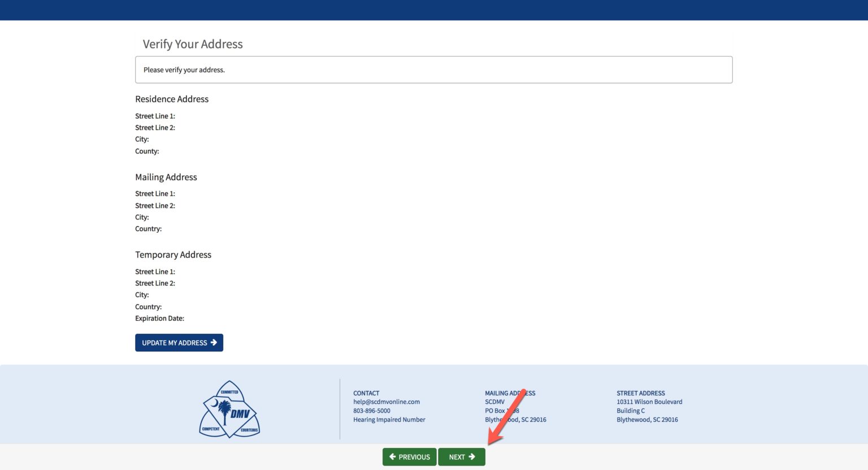
Task: Select the arrow icon inside UPDATE MY ADDRESS
Action: pyautogui.click(x=215, y=342)
